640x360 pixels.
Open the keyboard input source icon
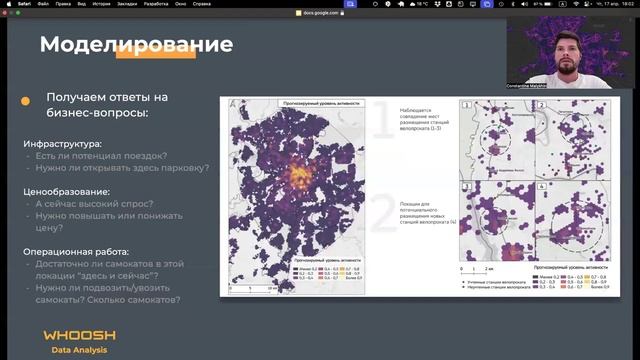point(562,4)
